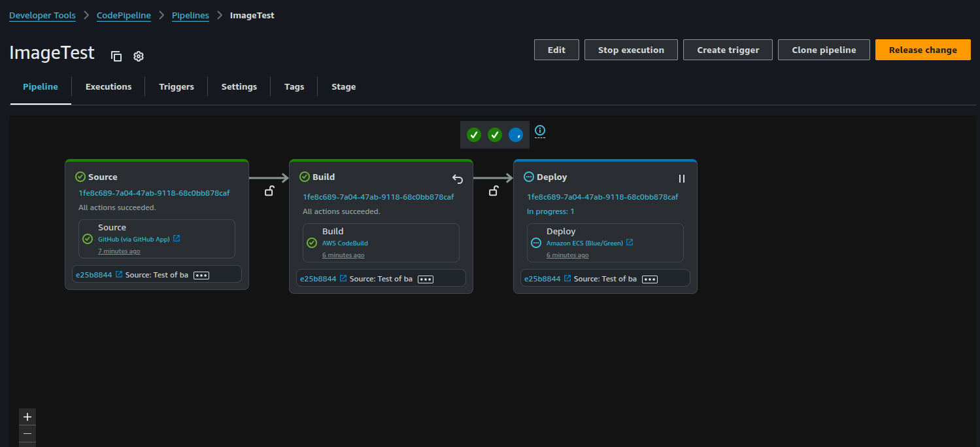Screen dimensions: 980x447
Task: Open external link icon next to GitHub source
Action: pyautogui.click(x=177, y=239)
